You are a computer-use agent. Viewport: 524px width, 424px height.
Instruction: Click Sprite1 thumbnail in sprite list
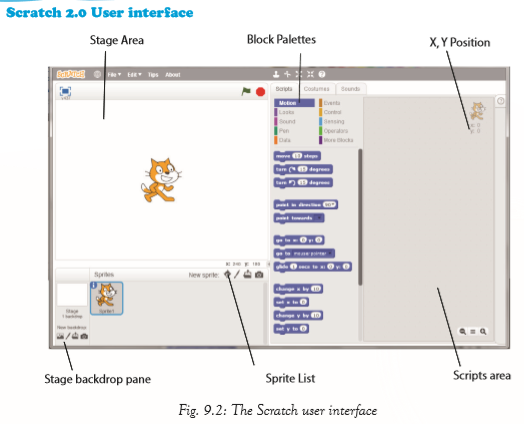107,298
